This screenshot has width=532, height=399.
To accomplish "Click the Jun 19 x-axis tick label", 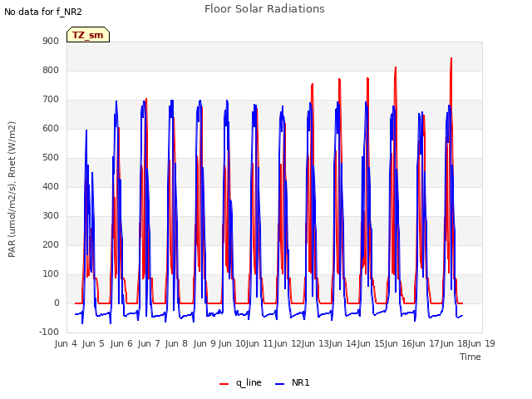I will (481, 343).
